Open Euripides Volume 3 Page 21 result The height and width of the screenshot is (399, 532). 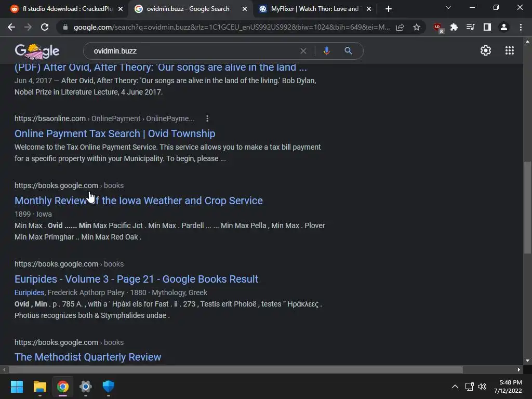(137, 279)
